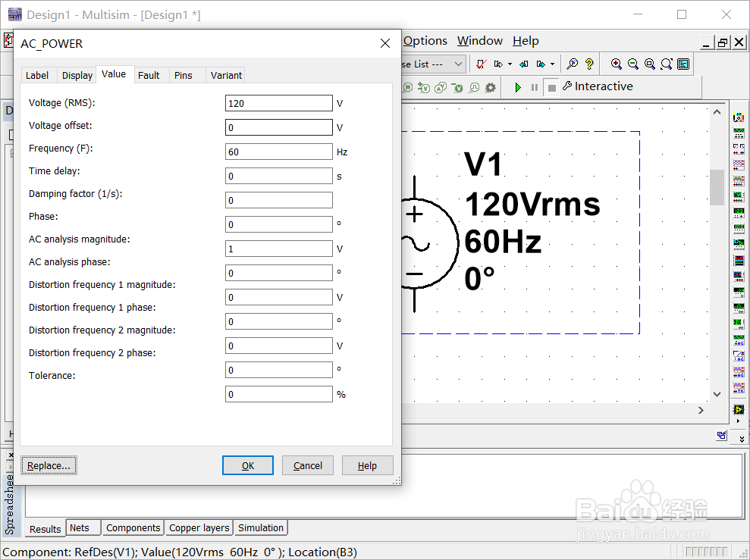Select the Bode plotter instrument icon

(x=739, y=196)
